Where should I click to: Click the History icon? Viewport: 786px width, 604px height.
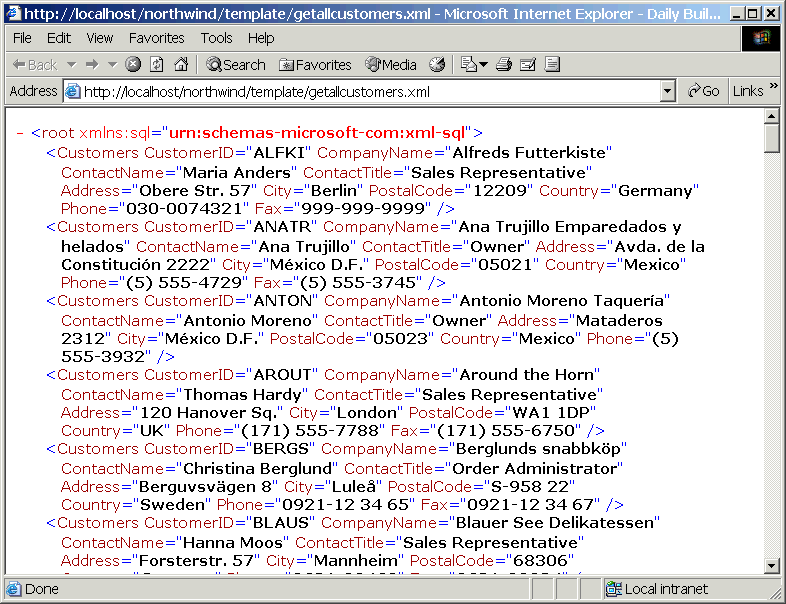437,65
